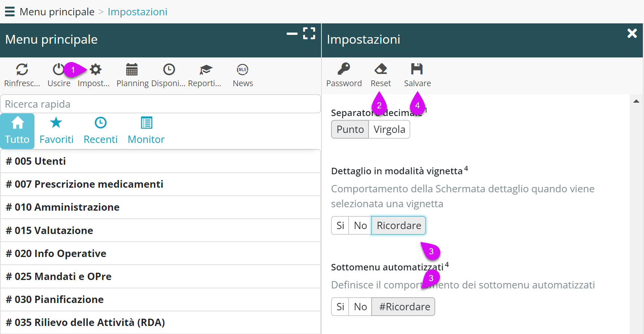The image size is (644, 334).
Task: Open the Reporting graduation cap icon
Action: pyautogui.click(x=205, y=70)
